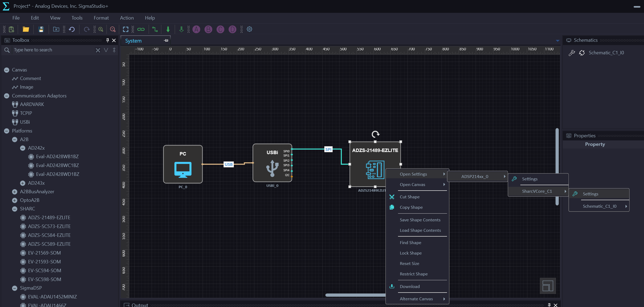The width and height of the screenshot is (644, 307).
Task: Open the File menu
Action: point(16,18)
